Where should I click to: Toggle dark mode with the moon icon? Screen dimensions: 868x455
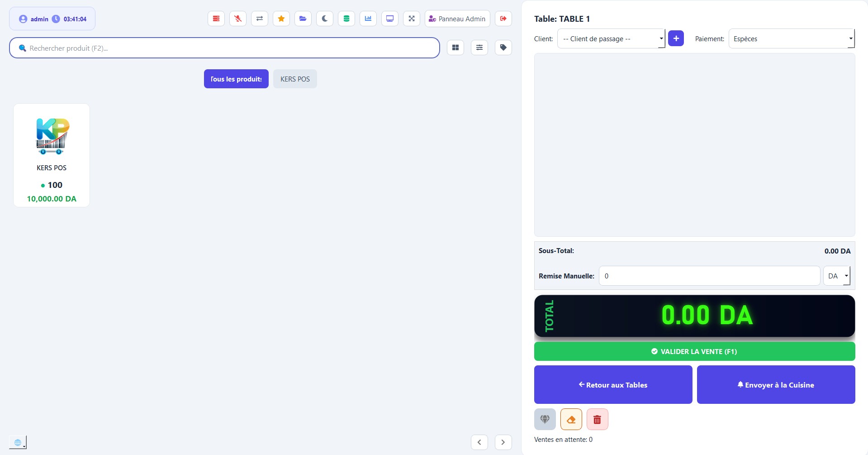(x=325, y=19)
